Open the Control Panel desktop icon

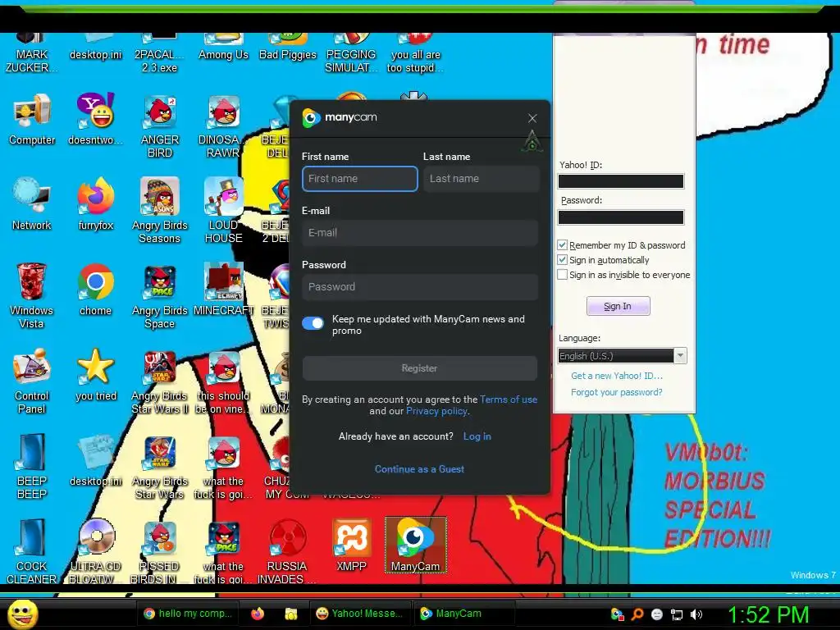[32, 381]
